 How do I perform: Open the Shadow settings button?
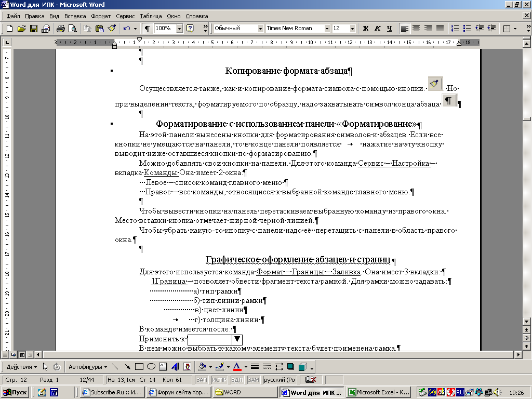291,367
